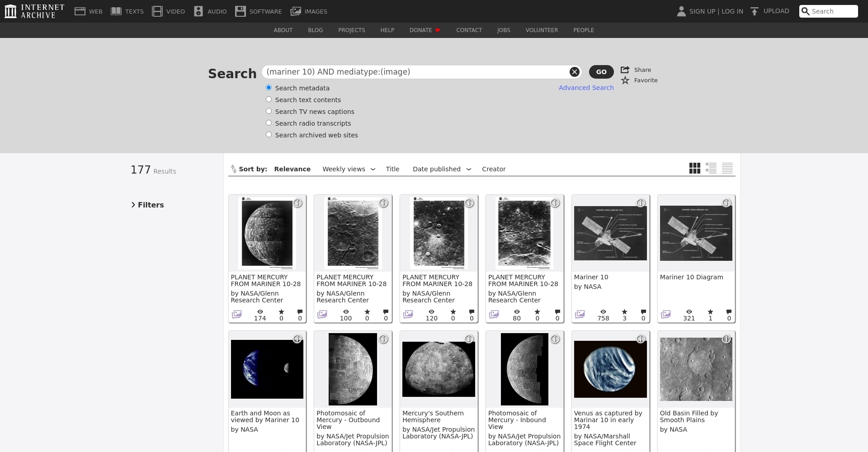Viewport: 868px width, 452px height.
Task: Open the Advanced Search link
Action: [586, 88]
